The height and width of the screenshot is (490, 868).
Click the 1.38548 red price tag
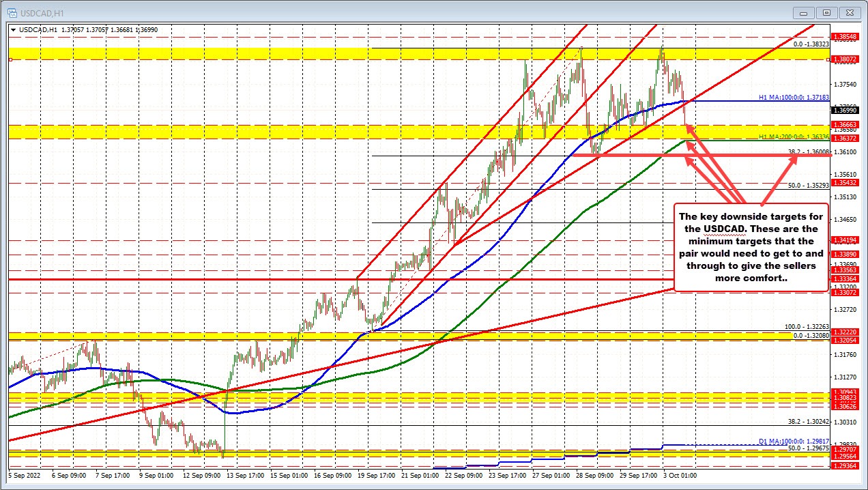point(845,35)
